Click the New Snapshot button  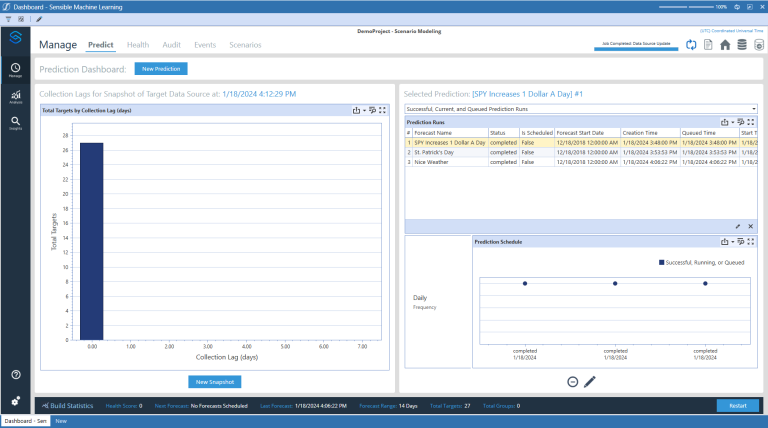[214, 381]
